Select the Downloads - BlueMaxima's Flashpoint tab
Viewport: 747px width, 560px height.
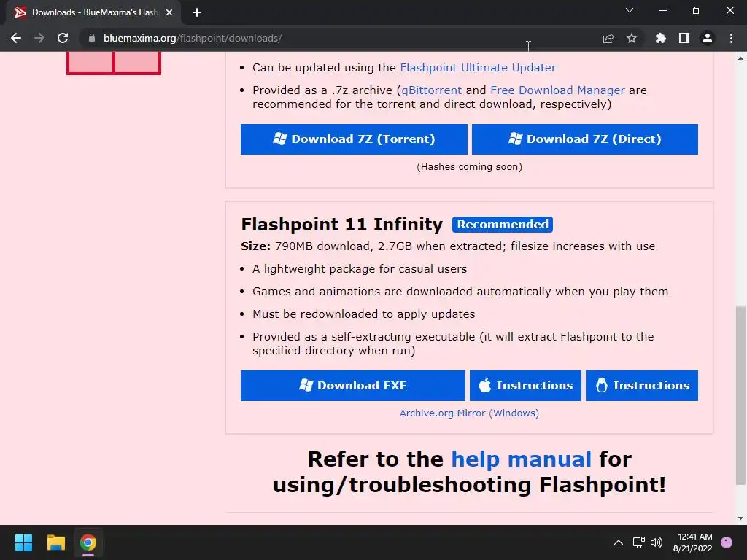coord(93,12)
